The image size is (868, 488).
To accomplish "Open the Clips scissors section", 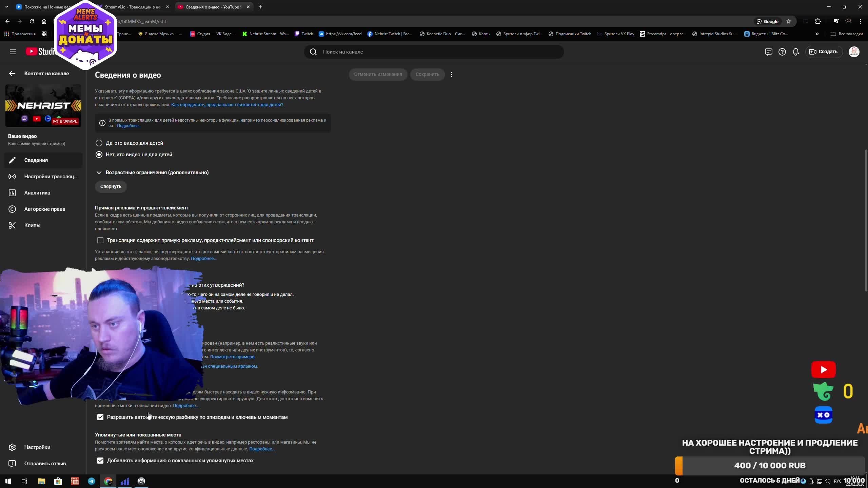I will tap(32, 225).
